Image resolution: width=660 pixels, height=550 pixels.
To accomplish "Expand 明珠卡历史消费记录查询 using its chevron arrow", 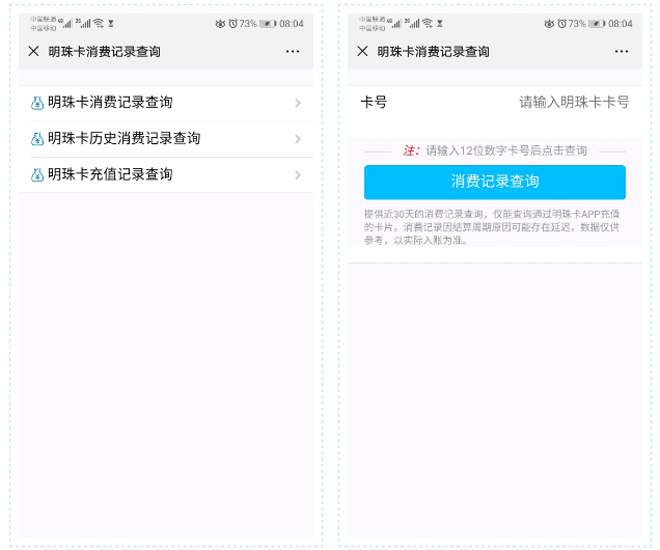I will pyautogui.click(x=298, y=139).
